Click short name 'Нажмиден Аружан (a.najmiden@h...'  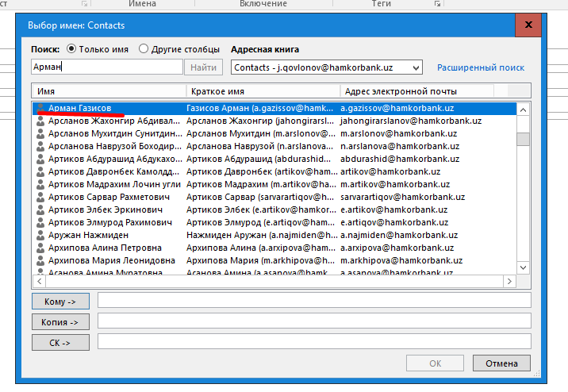tap(262, 235)
